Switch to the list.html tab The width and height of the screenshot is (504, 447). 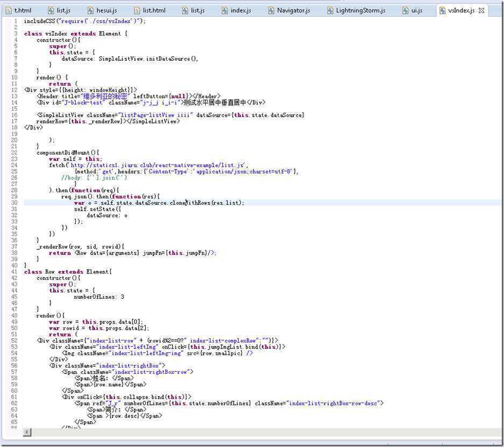click(x=150, y=10)
